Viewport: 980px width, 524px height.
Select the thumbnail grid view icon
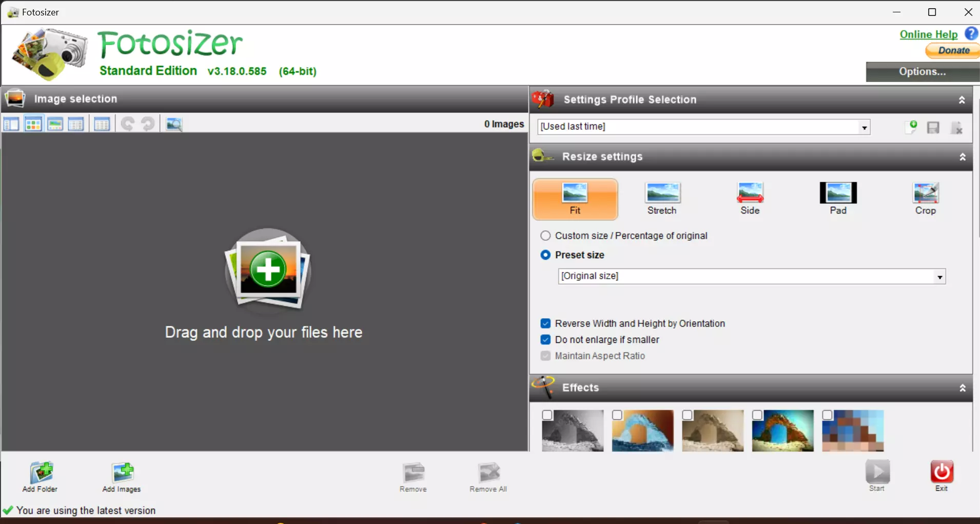[33, 124]
